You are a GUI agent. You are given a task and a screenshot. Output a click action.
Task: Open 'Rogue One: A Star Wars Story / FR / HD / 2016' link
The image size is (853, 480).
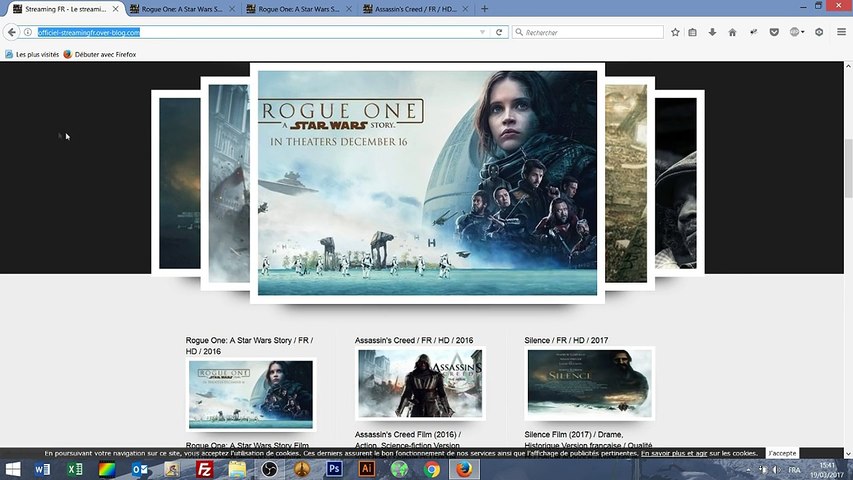249,346
